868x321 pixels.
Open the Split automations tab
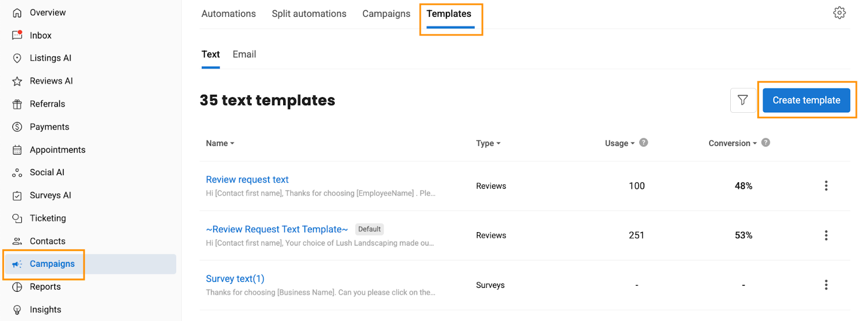coord(309,14)
